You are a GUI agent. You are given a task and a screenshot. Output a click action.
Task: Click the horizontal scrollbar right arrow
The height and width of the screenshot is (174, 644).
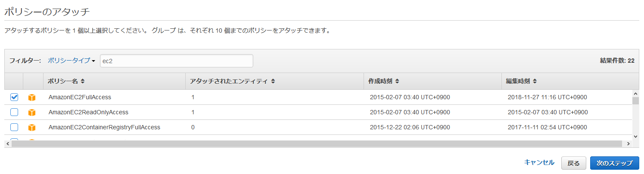coord(628,144)
